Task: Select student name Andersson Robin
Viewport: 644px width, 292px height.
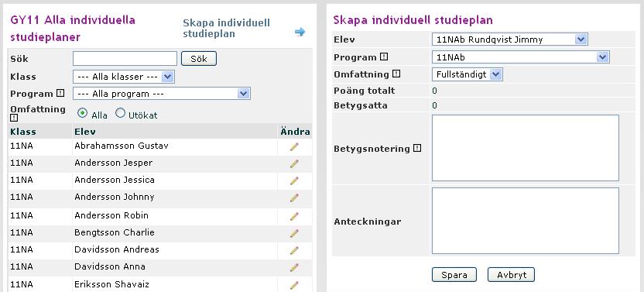Action: pos(111,215)
